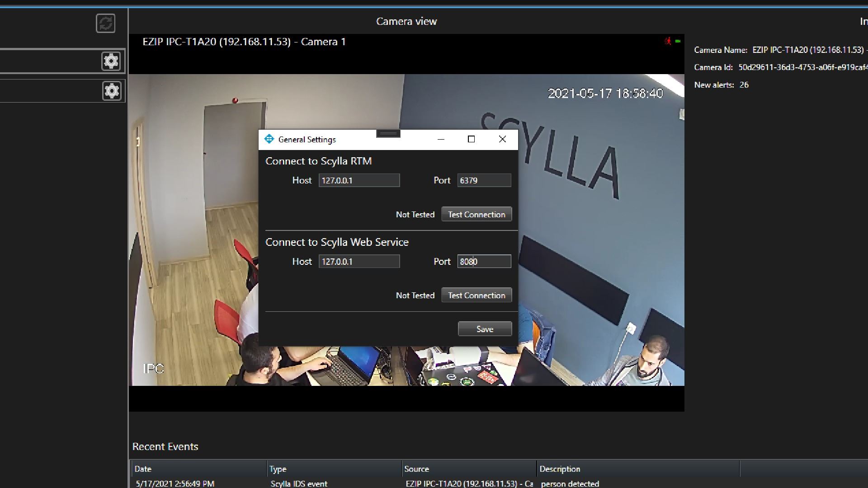Click the Scylla RTM Host field
Screen dimensions: 868x488
click(x=359, y=180)
